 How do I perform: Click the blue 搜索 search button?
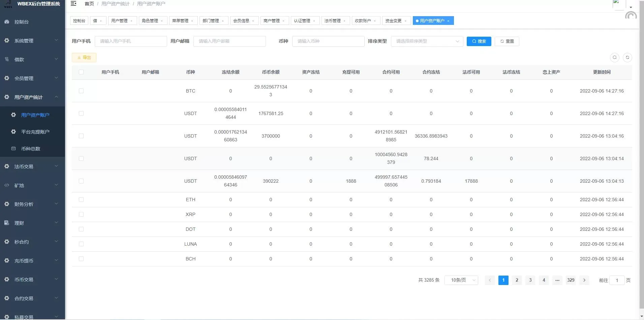click(x=479, y=41)
